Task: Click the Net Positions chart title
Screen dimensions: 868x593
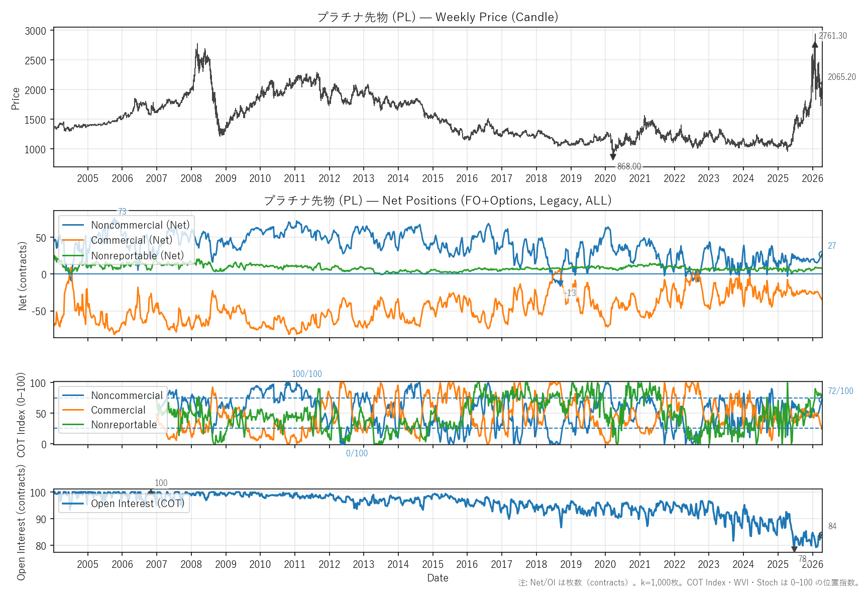Action: (x=438, y=201)
